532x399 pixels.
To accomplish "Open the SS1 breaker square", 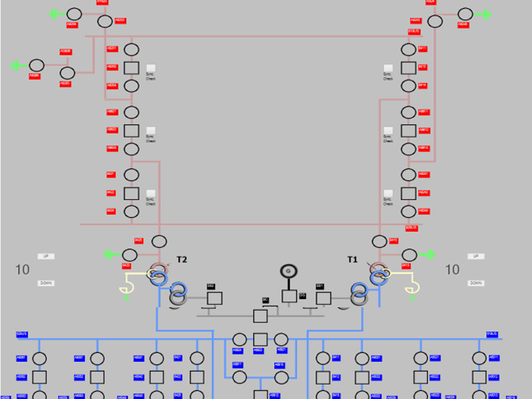I will (x=323, y=298).
